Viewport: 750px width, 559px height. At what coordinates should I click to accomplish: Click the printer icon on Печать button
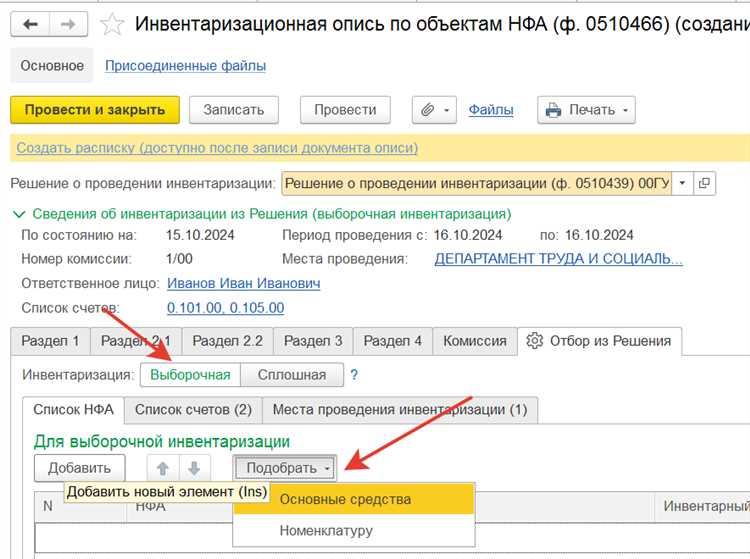553,110
